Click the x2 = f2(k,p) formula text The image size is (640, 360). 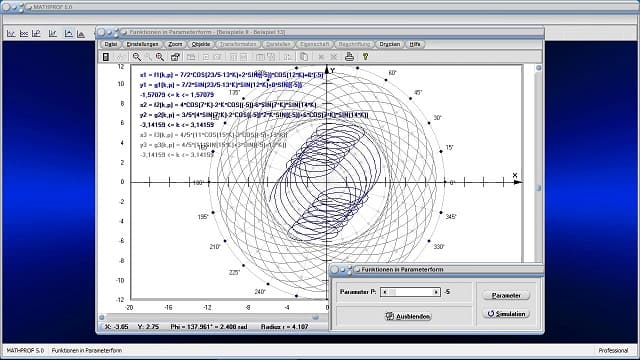click(x=228, y=105)
